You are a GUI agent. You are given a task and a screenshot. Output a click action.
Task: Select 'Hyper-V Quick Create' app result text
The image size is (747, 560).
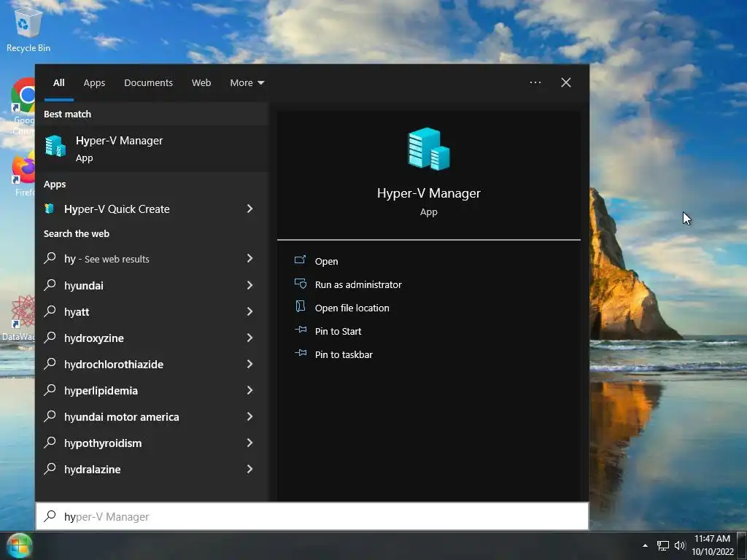pos(117,209)
